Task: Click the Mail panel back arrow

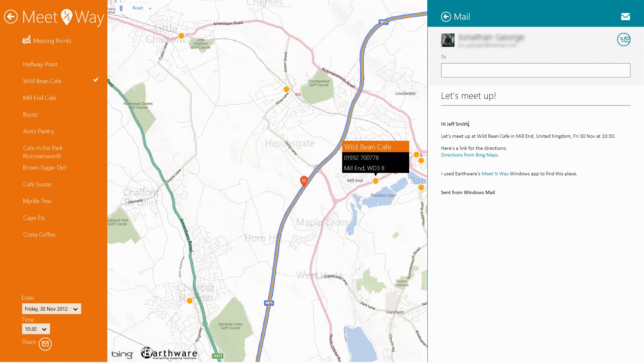Action: click(x=446, y=17)
